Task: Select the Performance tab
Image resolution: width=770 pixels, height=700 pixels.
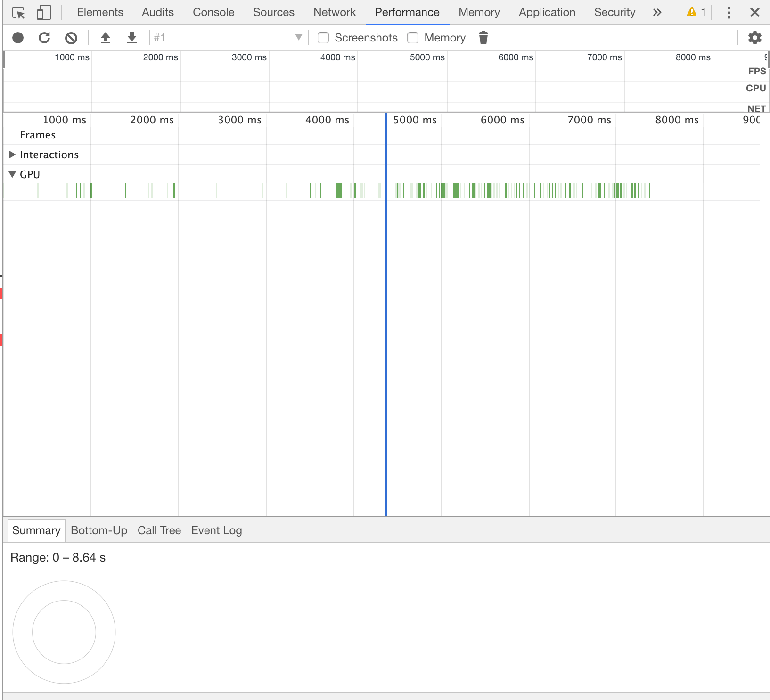Action: [x=407, y=12]
